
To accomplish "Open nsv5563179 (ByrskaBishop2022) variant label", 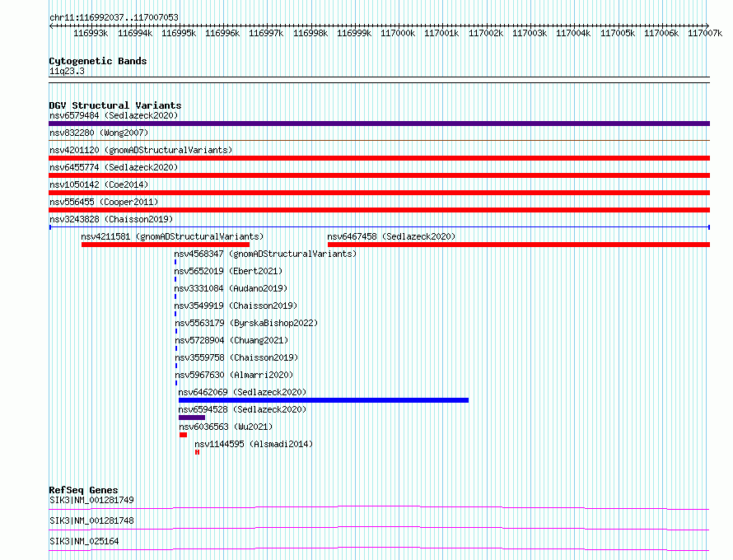I will pos(246,323).
